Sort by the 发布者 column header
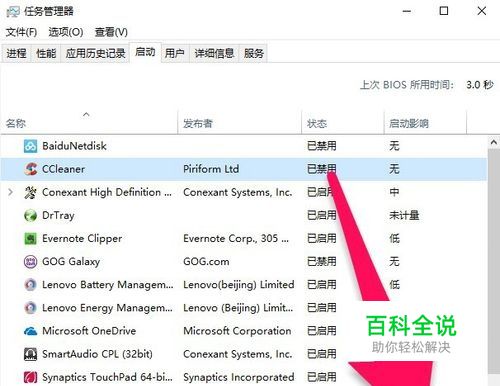The image size is (500, 386). (240, 123)
